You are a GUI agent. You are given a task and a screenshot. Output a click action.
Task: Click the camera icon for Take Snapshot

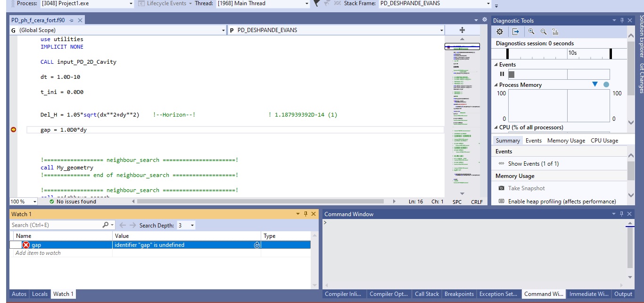click(501, 188)
